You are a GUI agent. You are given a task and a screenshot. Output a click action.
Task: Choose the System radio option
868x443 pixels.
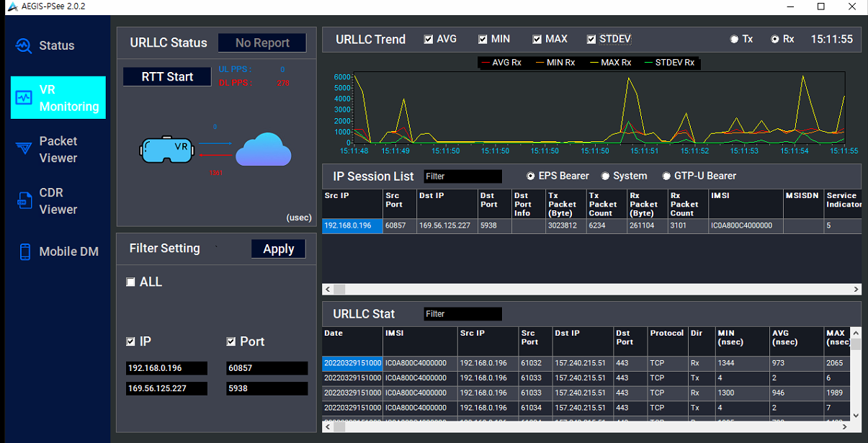pos(605,176)
